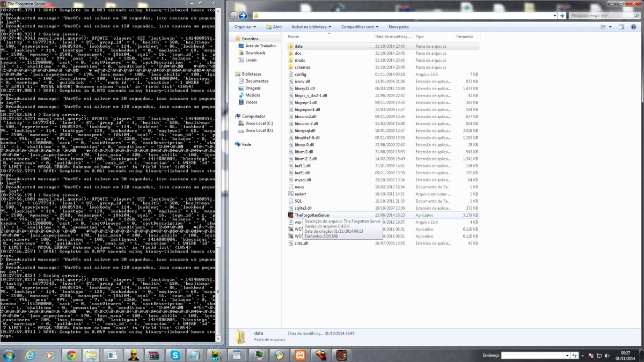Toggle the preview pane icon

pyautogui.click(x=621, y=27)
